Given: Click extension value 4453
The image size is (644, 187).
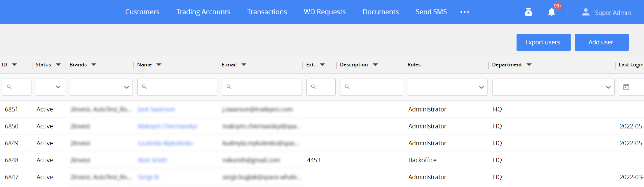Looking at the screenshot, I should click(x=314, y=160).
